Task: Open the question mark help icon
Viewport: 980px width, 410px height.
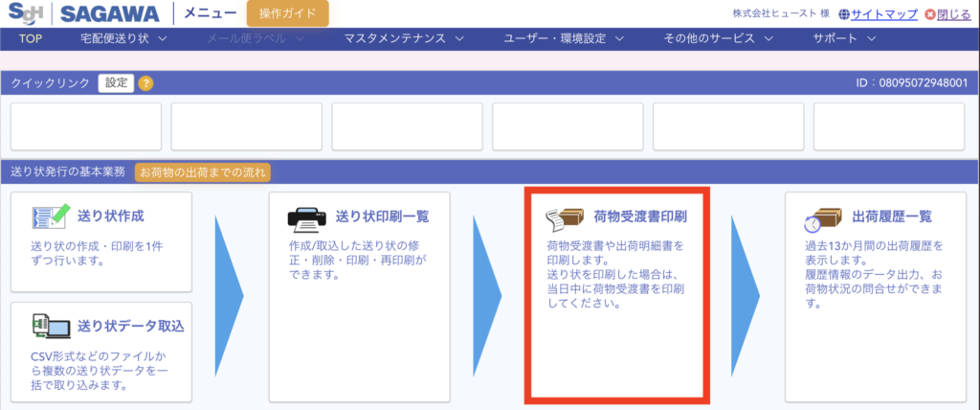Action: click(x=145, y=83)
